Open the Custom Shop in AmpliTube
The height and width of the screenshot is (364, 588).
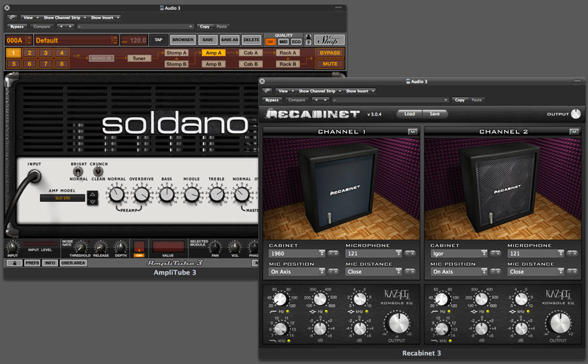click(x=329, y=40)
